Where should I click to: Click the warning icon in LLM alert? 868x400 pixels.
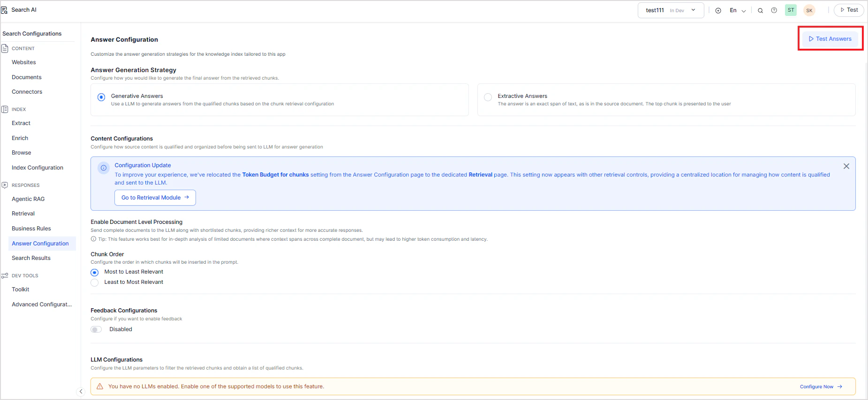pos(100,386)
